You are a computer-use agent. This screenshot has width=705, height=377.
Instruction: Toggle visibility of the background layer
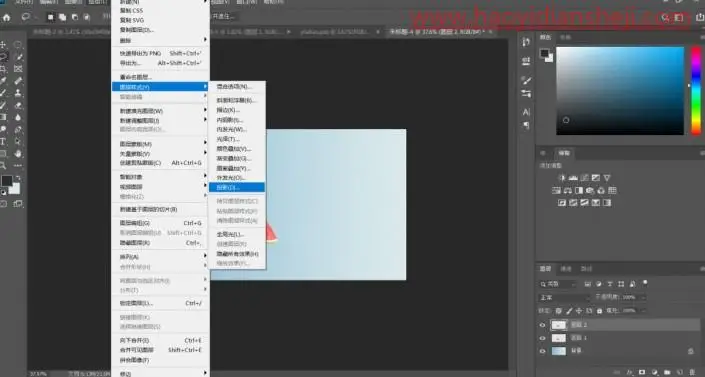[542, 351]
